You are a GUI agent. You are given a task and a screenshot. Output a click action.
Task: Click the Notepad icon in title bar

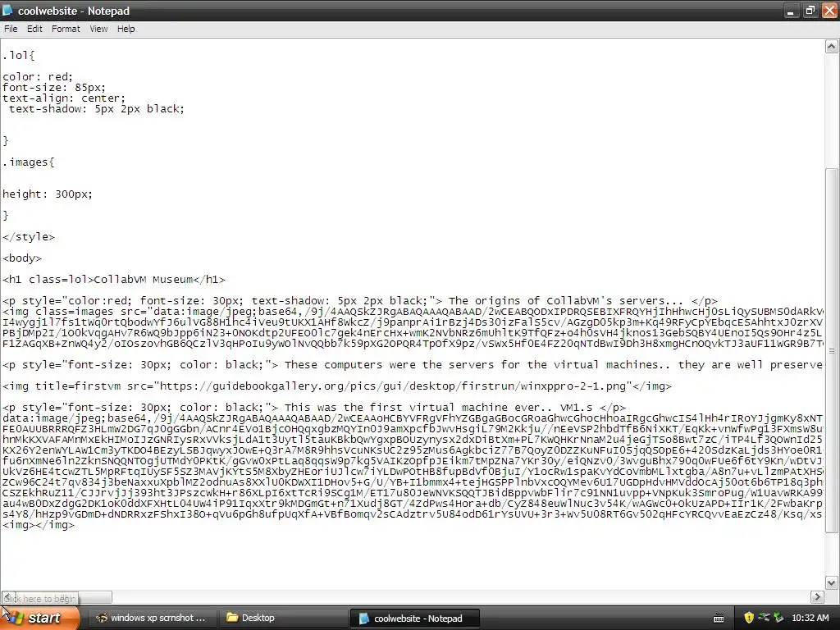coord(7,11)
